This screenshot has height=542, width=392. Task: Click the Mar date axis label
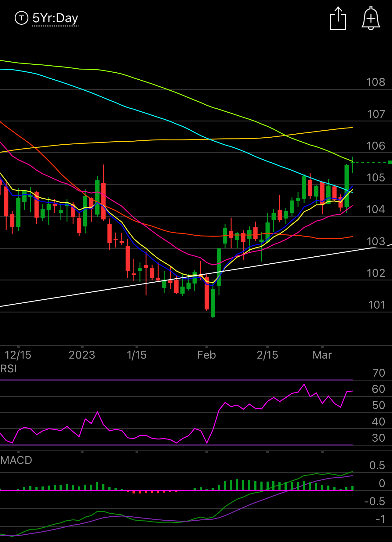[x=322, y=355]
